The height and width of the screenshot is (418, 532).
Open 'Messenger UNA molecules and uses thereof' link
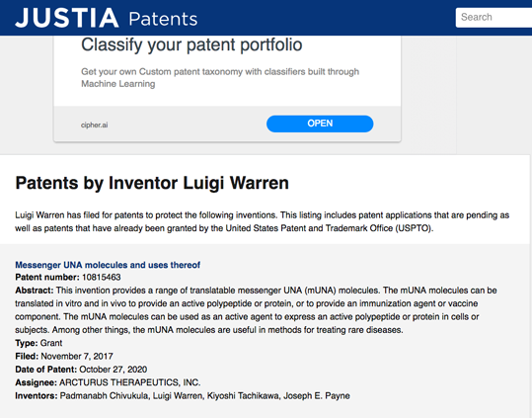click(108, 265)
